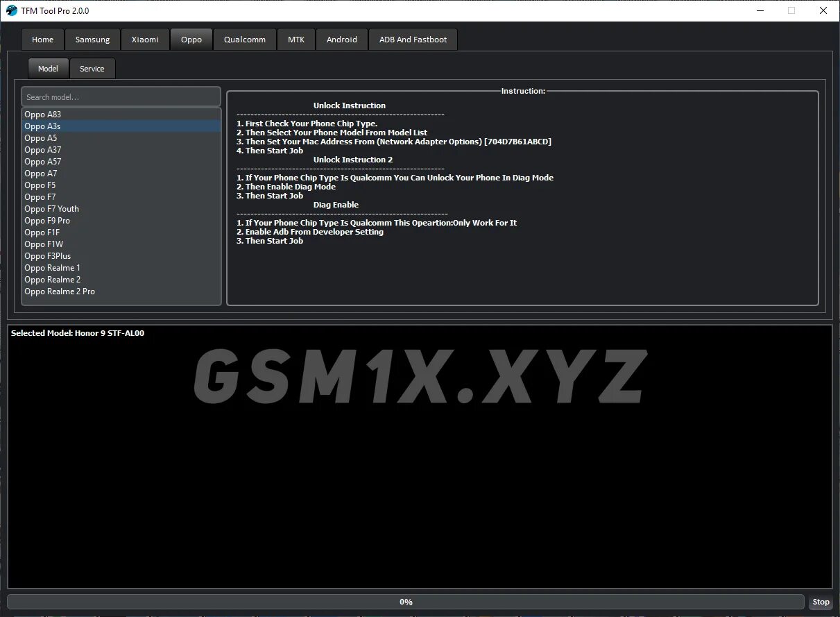Screen dimensions: 840x617
Task: Click the Selected Model log line
Action: coord(78,333)
